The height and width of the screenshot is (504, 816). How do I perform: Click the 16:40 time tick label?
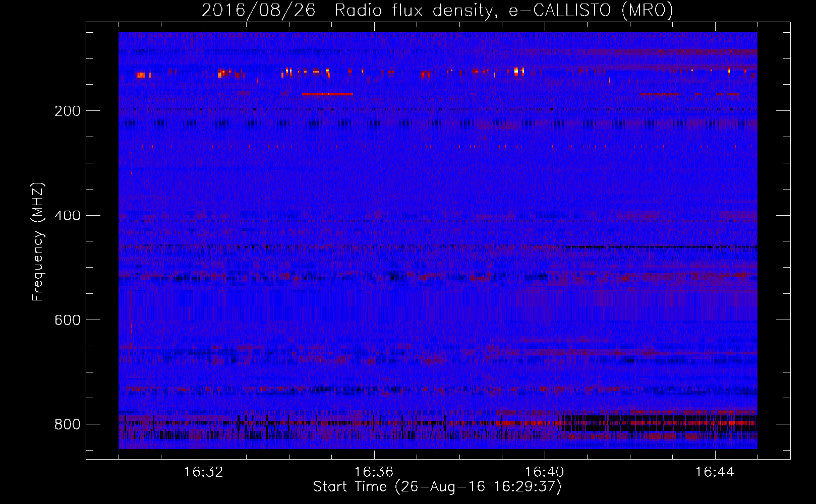544,472
